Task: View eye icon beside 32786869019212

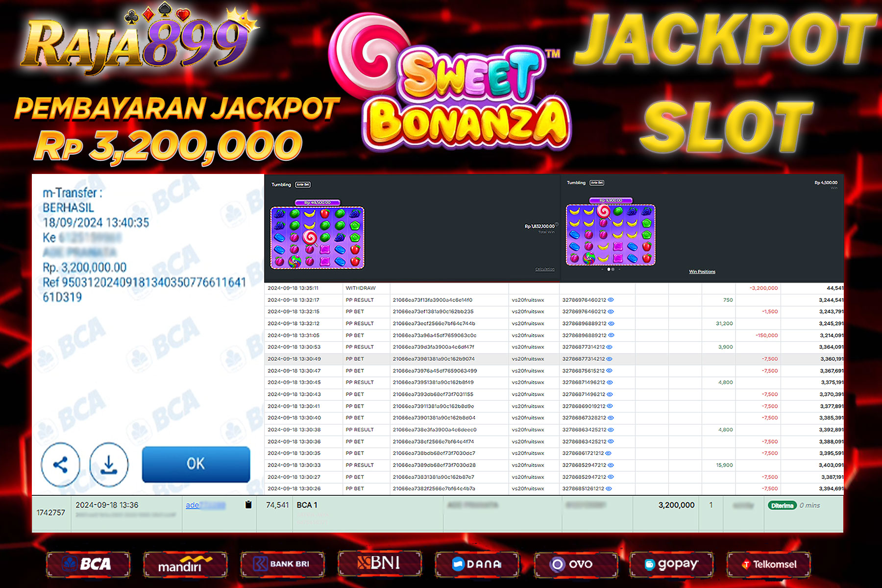Action: pyautogui.click(x=610, y=406)
